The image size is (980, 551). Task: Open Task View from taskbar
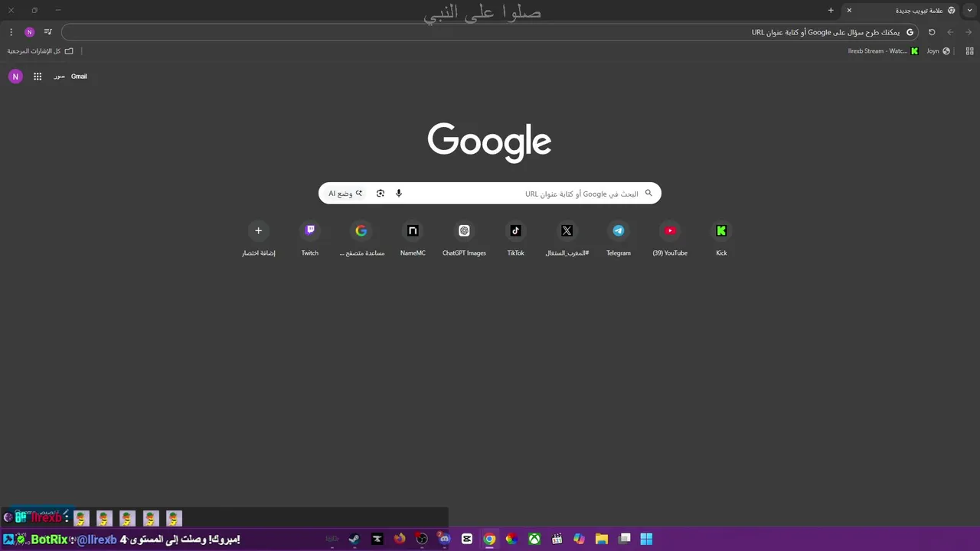pos(625,539)
